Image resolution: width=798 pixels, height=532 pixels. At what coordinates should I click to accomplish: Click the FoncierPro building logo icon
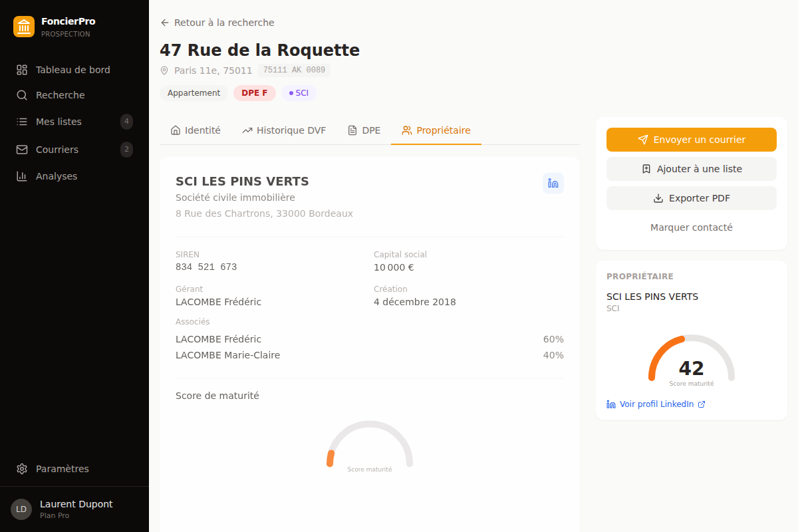point(24,27)
